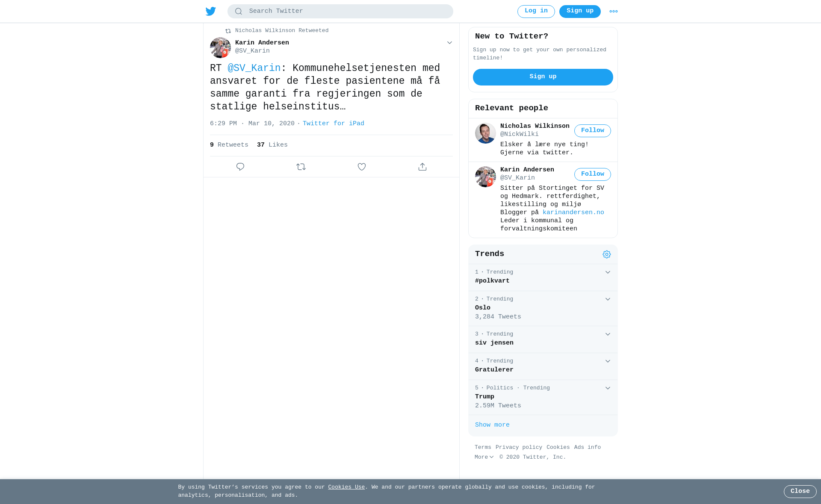Open the three-dot more menu in header

[614, 12]
